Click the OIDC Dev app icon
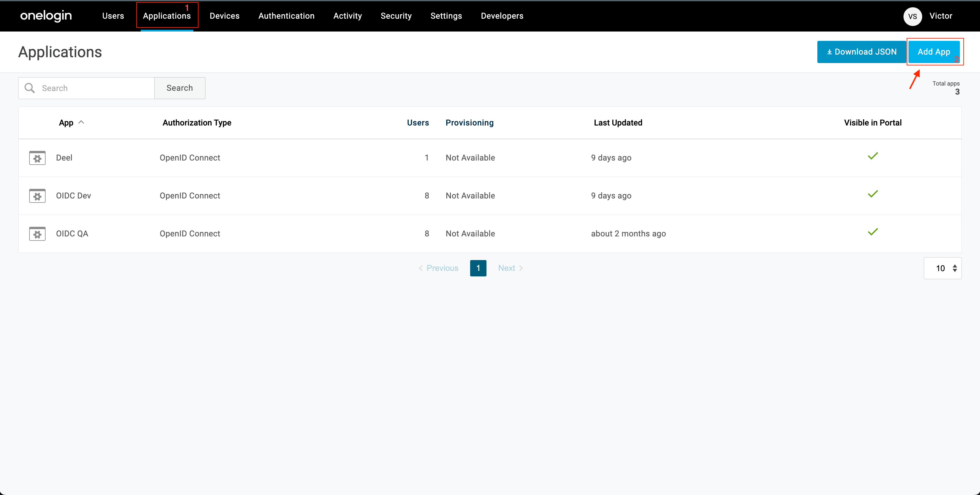980x495 pixels. coord(37,196)
